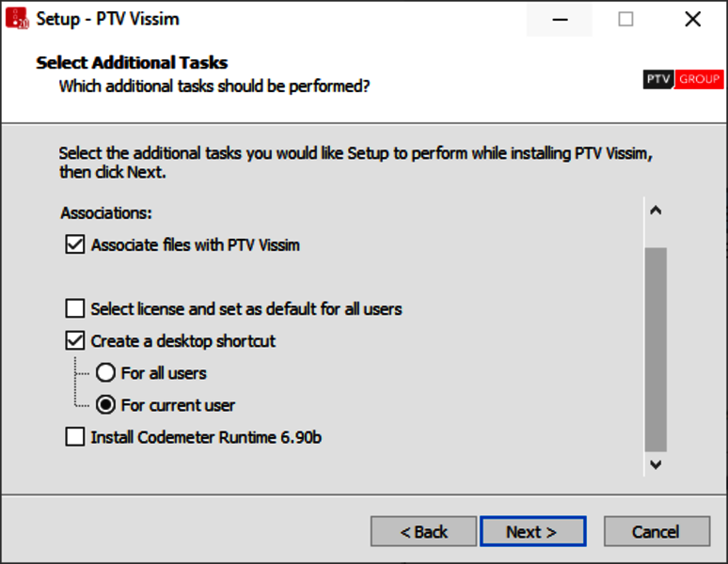728x564 pixels.
Task: Click the Associations group label
Action: click(x=106, y=213)
